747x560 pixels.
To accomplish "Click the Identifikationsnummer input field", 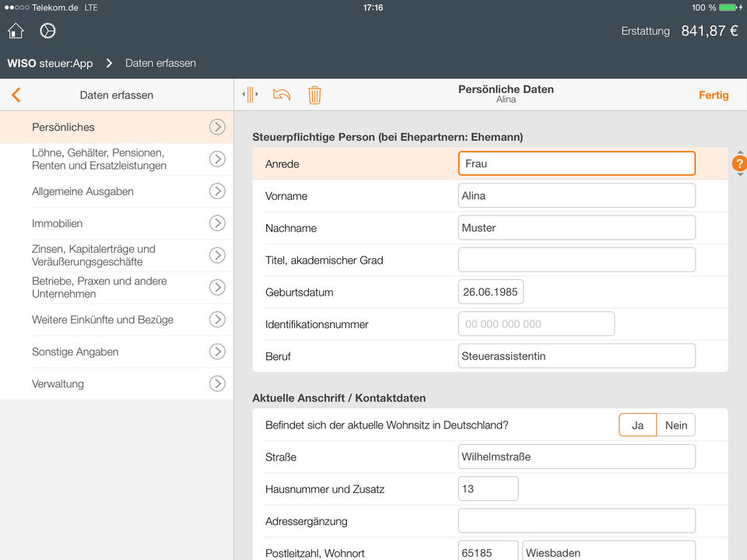I will tap(536, 324).
